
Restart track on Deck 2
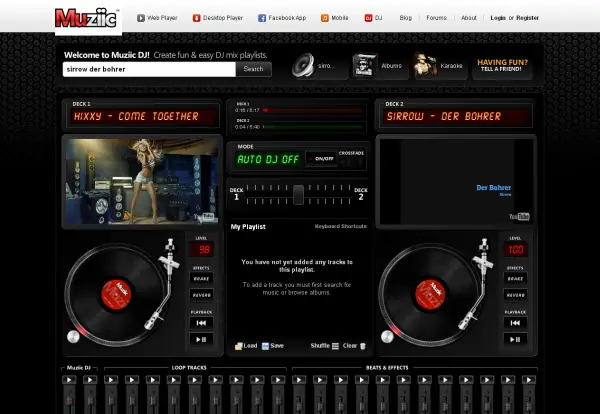click(515, 323)
